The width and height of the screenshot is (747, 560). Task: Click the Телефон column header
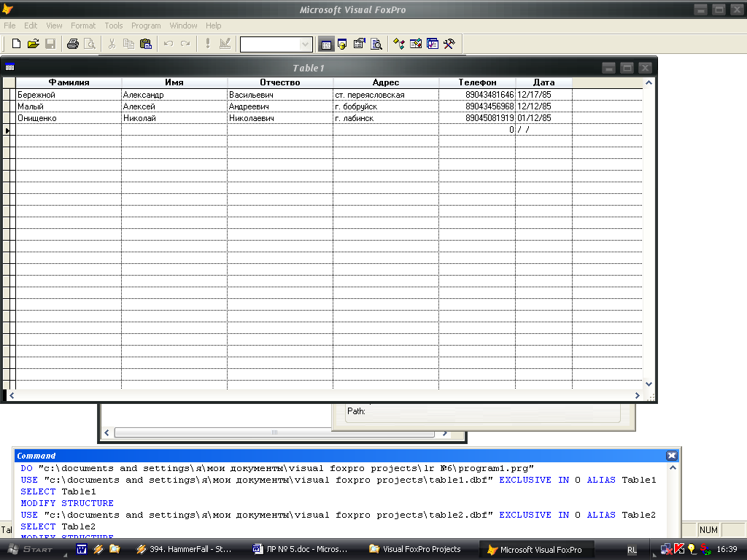pyautogui.click(x=477, y=82)
